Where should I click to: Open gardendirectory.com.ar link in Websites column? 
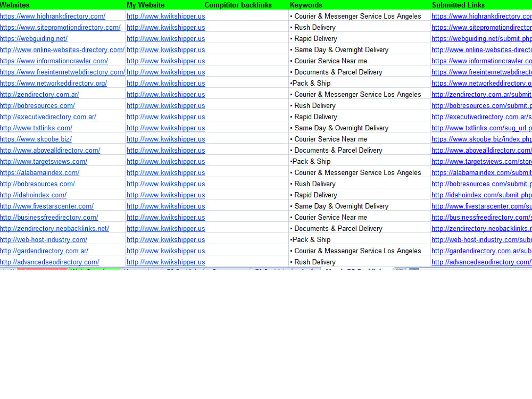44,252
